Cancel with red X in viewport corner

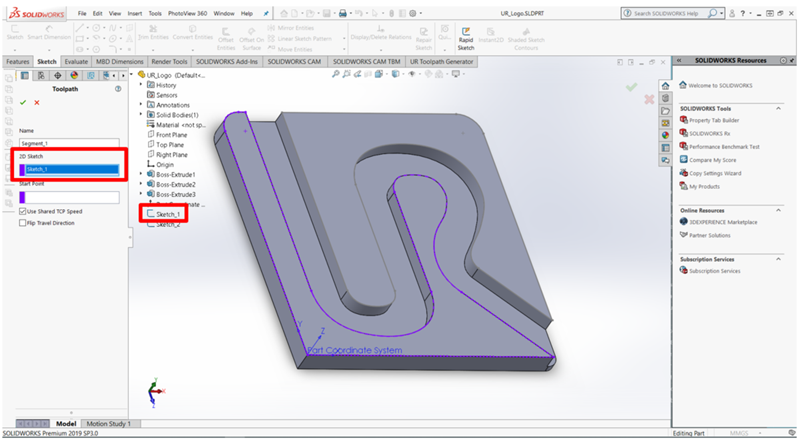[649, 99]
